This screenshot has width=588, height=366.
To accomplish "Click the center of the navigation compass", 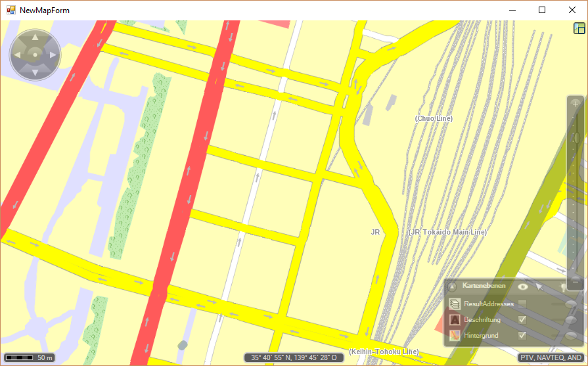I will tap(35, 54).
